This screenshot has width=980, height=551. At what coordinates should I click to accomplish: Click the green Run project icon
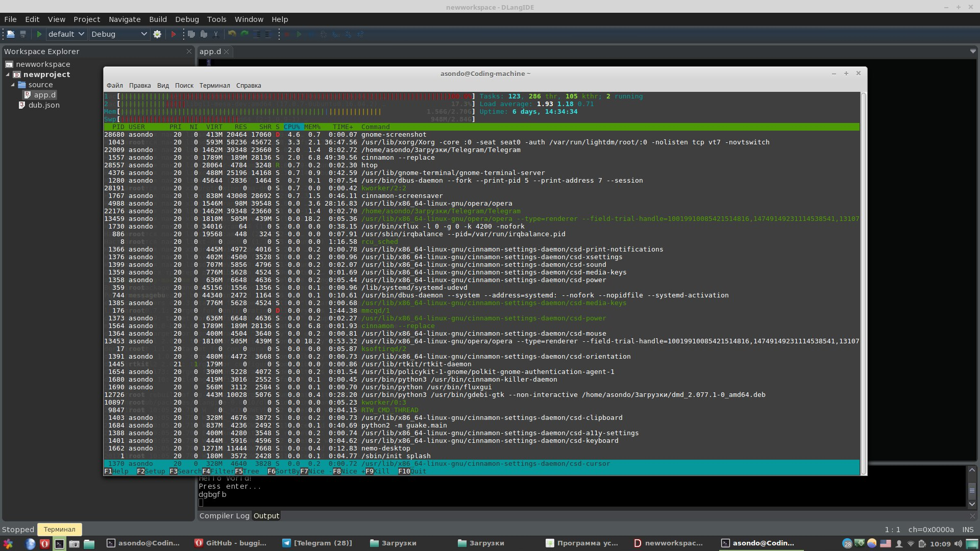(39, 34)
